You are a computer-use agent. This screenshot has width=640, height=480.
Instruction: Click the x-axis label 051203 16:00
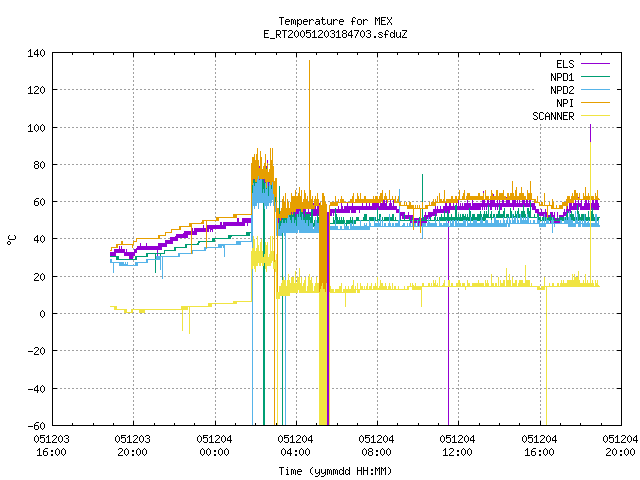click(x=51, y=446)
